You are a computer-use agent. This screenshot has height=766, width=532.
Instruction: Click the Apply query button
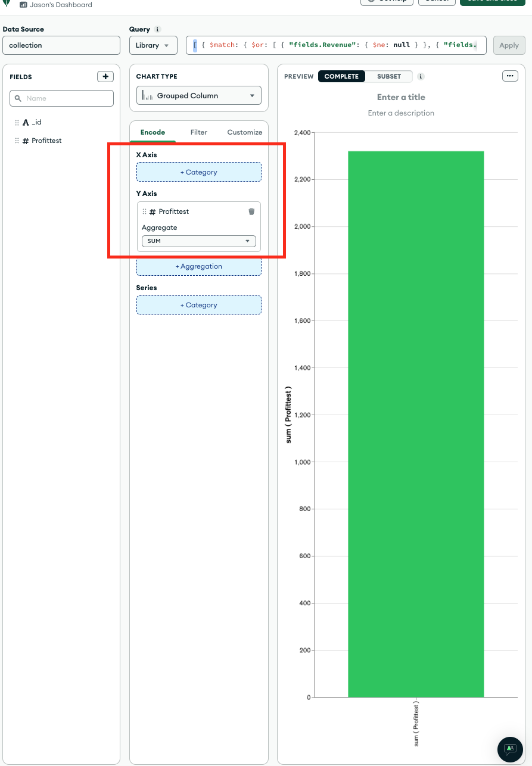coord(509,45)
